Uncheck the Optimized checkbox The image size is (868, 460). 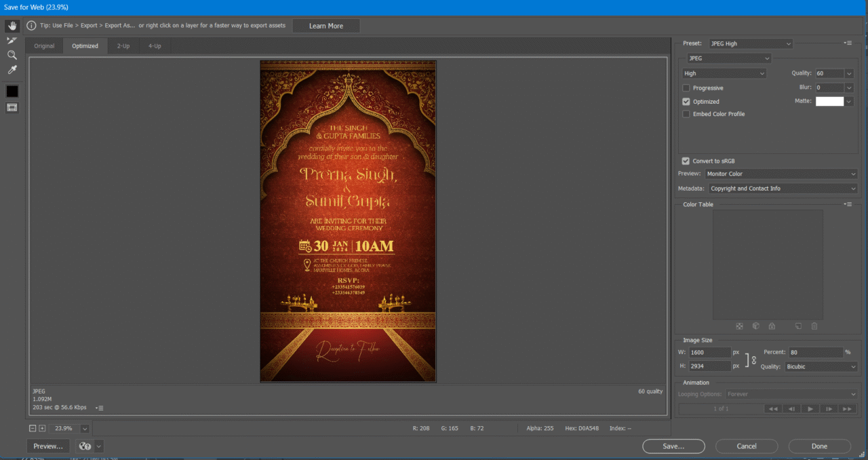click(x=686, y=100)
